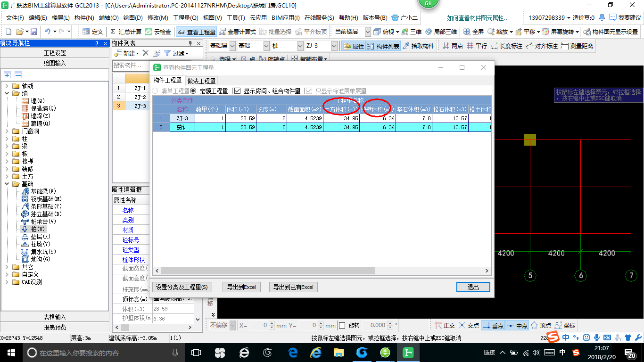The image size is (644, 362).
Task: Expand the 门窗洞 tree node
Action: point(7,131)
